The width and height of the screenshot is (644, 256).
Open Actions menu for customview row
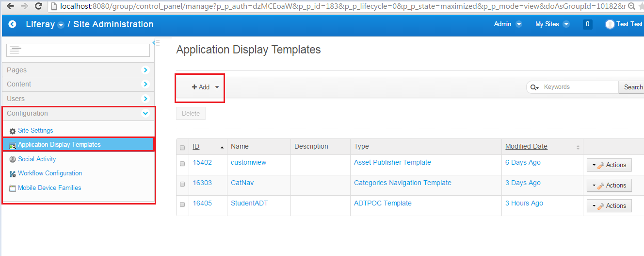pos(609,165)
